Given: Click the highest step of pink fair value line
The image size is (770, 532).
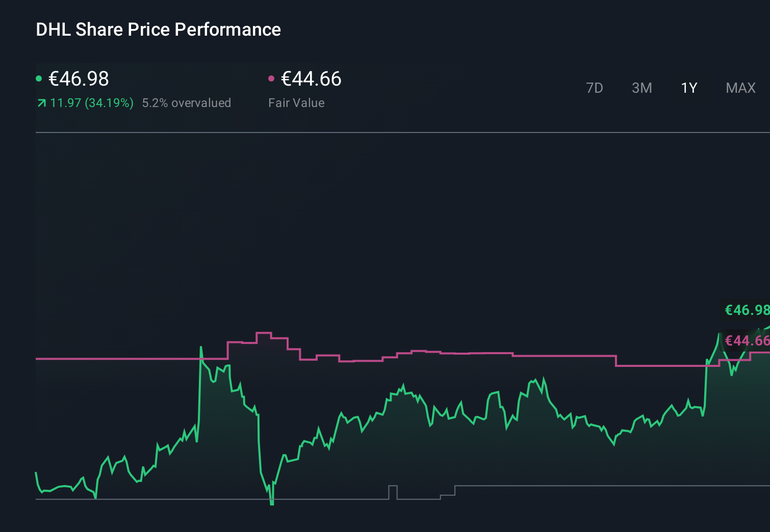Looking at the screenshot, I should 264,333.
